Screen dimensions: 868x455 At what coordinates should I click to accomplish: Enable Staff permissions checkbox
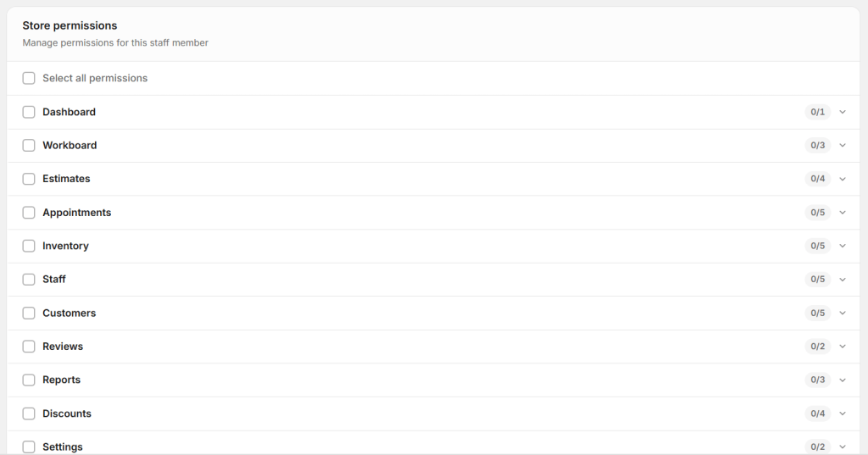click(x=29, y=280)
